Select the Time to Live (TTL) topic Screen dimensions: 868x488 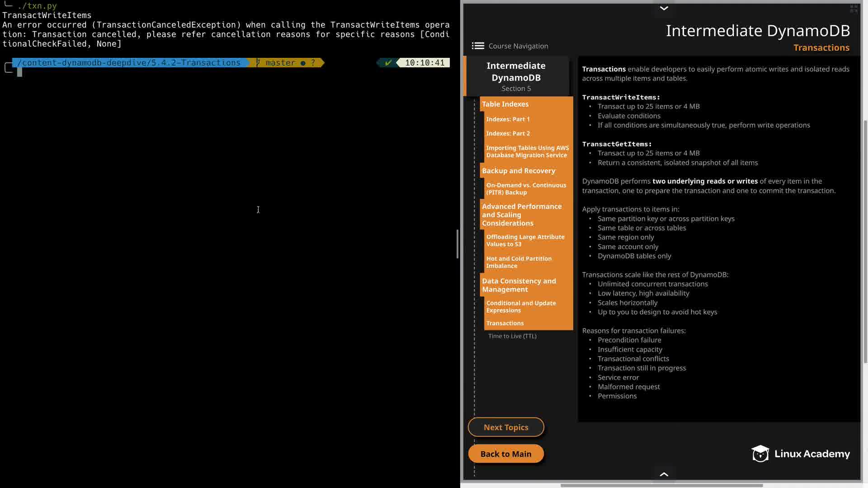[x=512, y=336]
